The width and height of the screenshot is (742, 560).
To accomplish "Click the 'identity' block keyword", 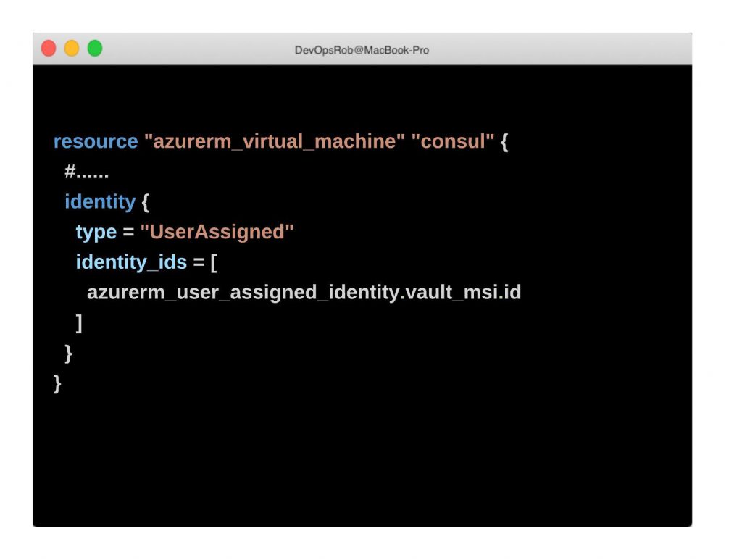I will click(100, 202).
